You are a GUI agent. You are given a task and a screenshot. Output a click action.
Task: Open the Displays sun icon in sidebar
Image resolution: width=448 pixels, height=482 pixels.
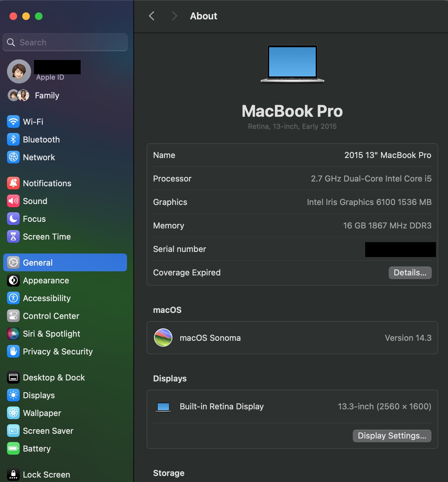point(13,395)
